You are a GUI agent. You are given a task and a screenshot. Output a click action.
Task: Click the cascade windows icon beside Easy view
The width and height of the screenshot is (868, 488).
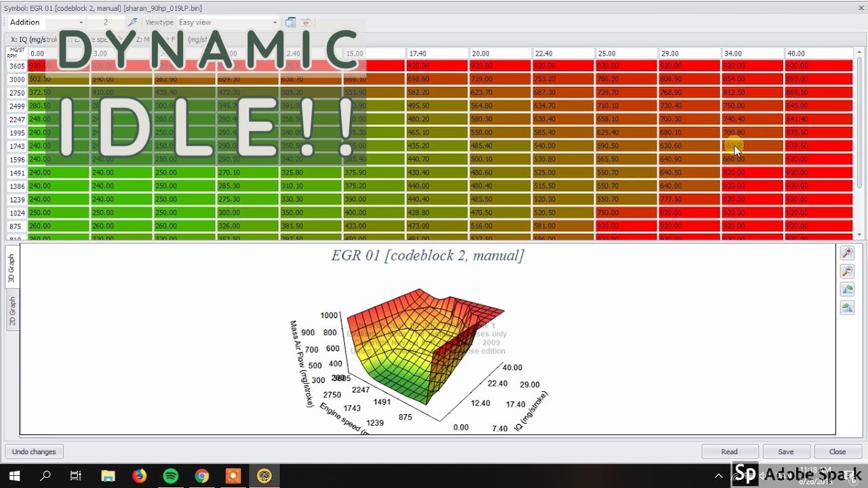click(290, 22)
